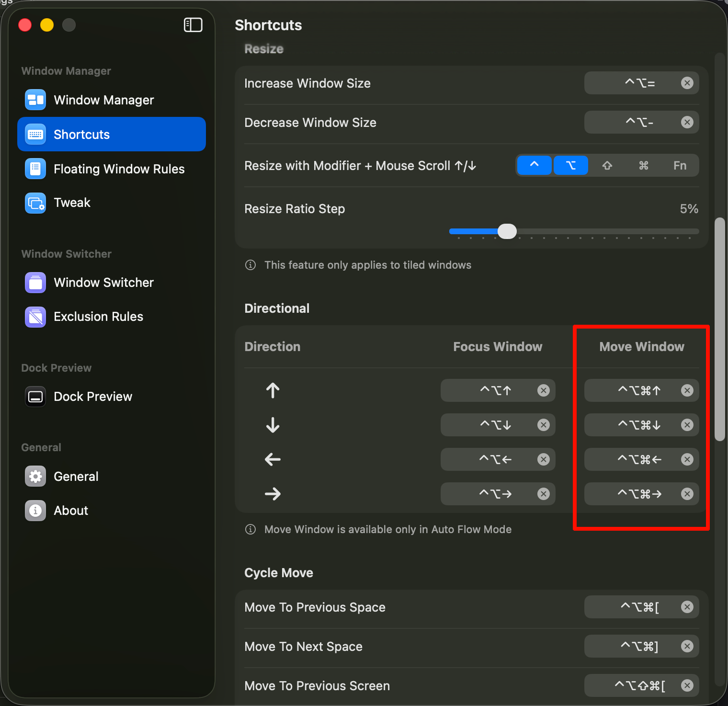Click info icon beside Auto Flow Mode note
728x706 pixels.
(250, 529)
